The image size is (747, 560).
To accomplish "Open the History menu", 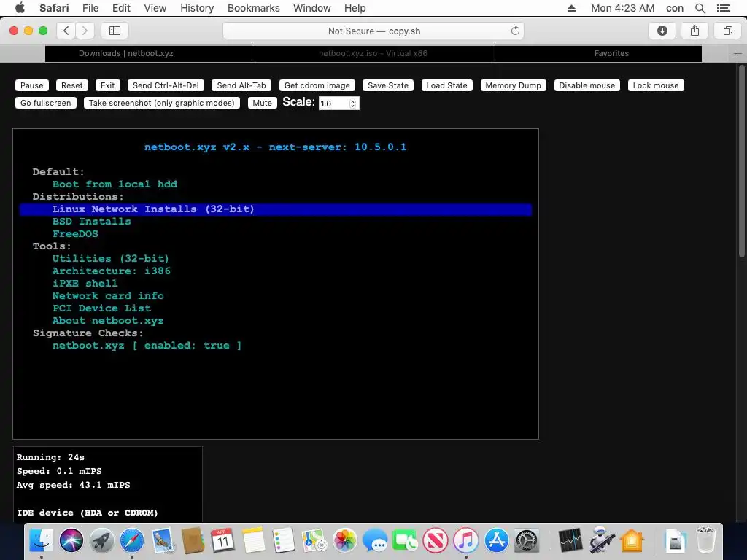I will pyautogui.click(x=197, y=8).
